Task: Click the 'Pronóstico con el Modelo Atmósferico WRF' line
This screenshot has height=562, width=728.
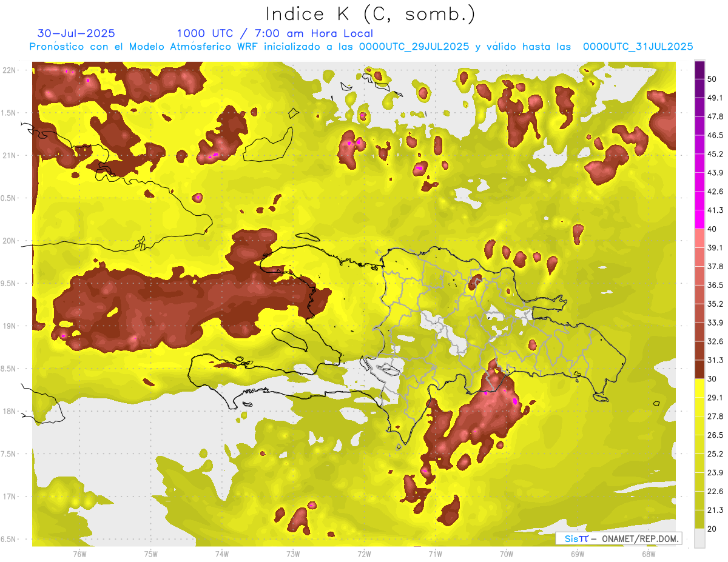Action: pos(362,47)
